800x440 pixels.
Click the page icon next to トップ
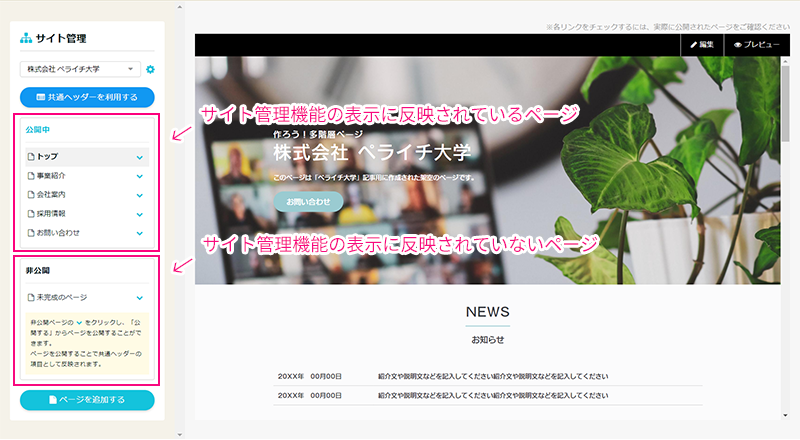point(30,157)
